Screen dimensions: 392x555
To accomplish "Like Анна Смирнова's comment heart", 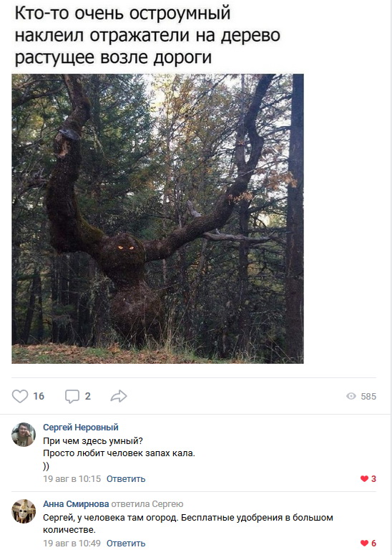I will [364, 543].
